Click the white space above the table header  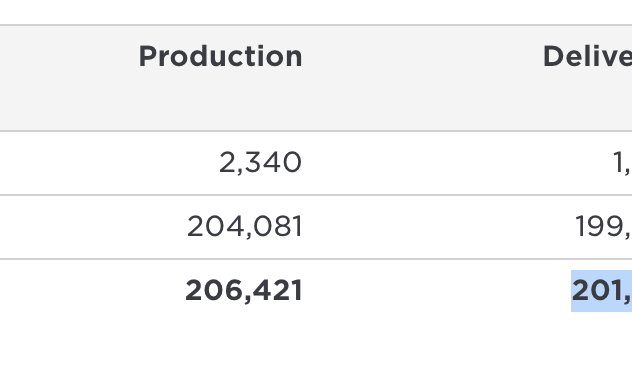coord(316,12)
